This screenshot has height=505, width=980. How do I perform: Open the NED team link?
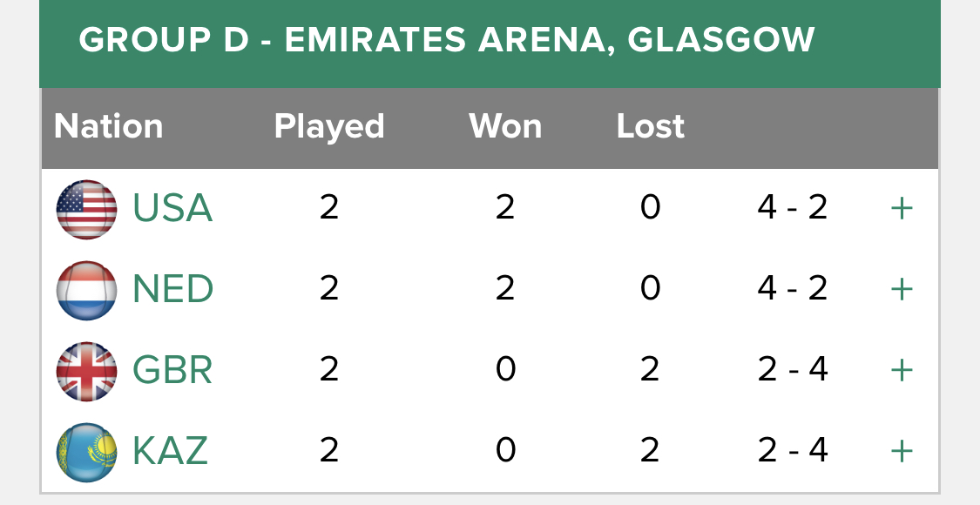[x=172, y=289]
